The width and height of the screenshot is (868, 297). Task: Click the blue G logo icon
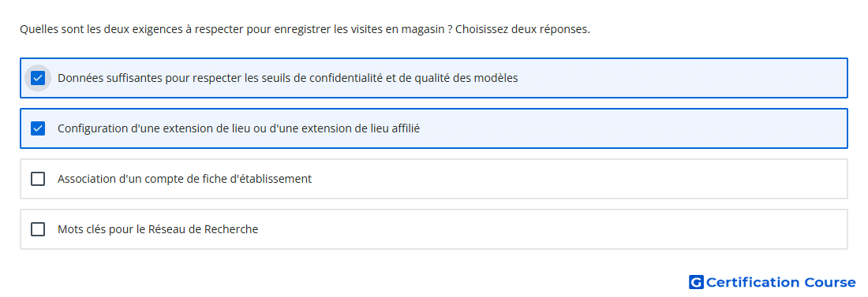click(x=696, y=283)
